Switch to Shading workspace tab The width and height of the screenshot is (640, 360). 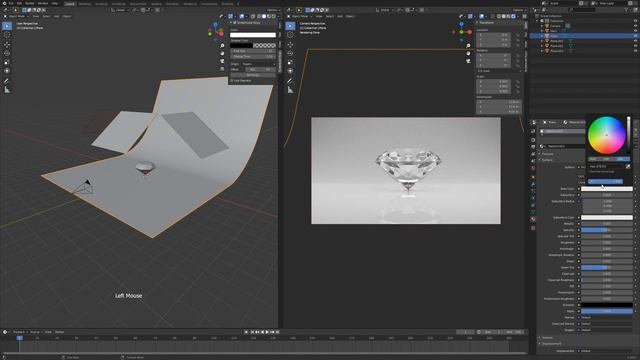tap(156, 4)
